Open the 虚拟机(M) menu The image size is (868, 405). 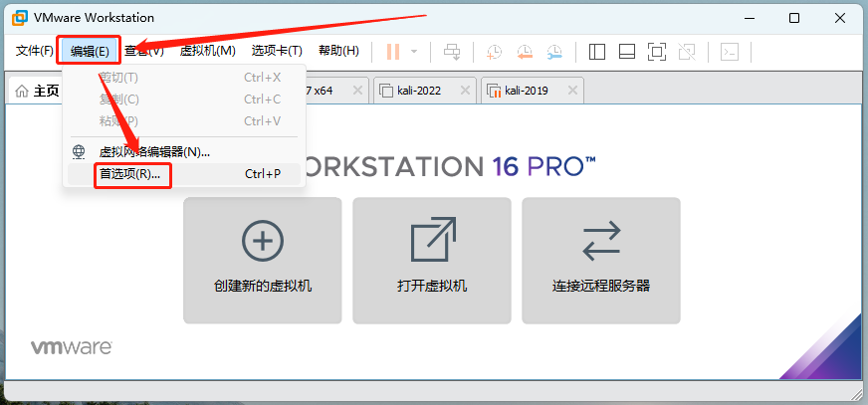pos(208,51)
